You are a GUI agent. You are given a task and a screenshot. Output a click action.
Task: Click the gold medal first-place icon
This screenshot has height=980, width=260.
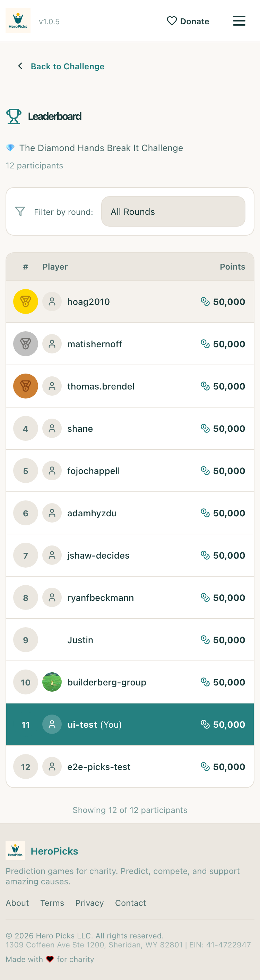coord(26,302)
